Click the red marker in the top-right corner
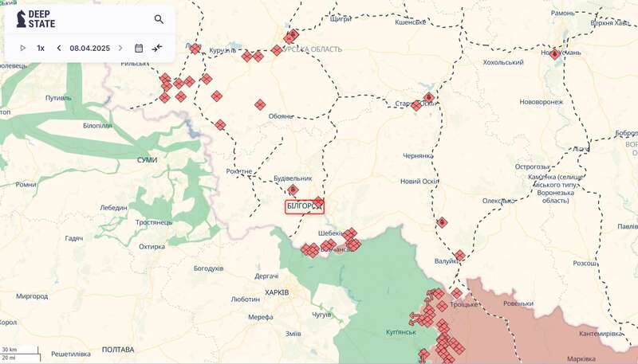638x364 pixels. pos(555,54)
